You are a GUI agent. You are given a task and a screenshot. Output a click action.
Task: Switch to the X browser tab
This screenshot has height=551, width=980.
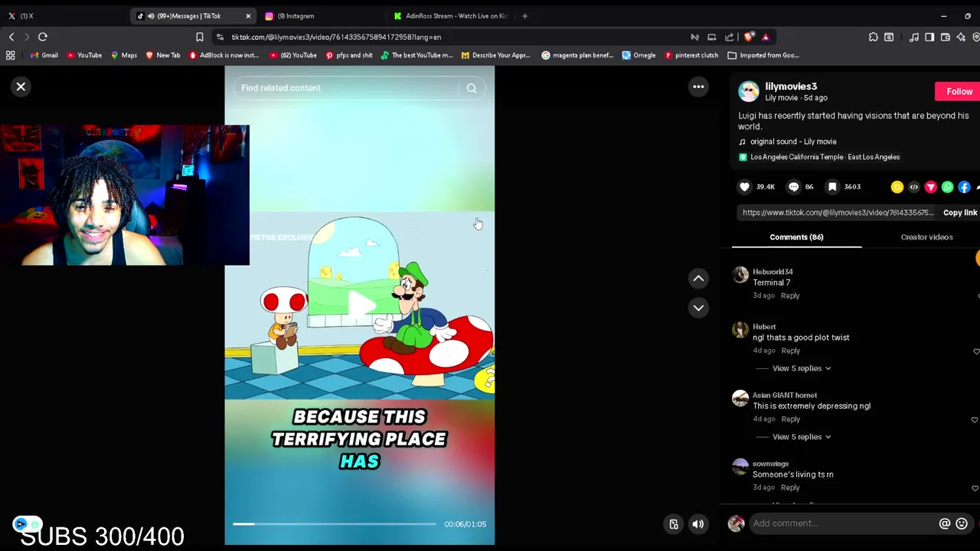pos(27,16)
